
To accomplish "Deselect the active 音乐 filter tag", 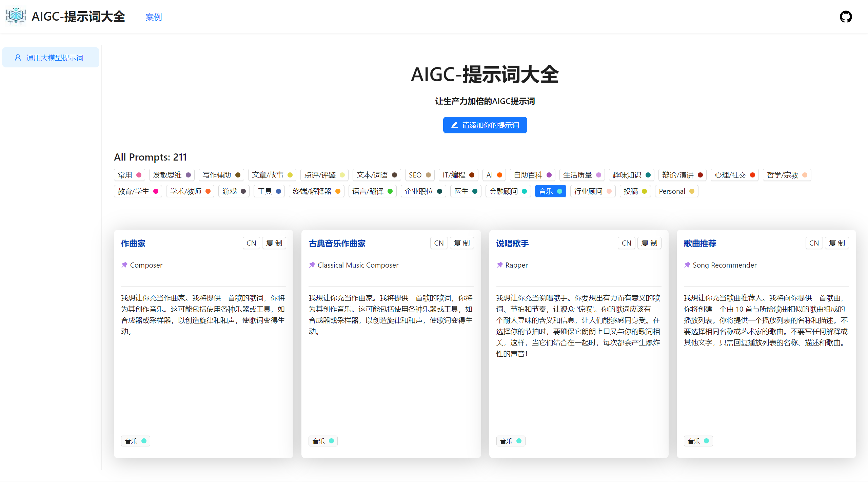I will pyautogui.click(x=550, y=191).
